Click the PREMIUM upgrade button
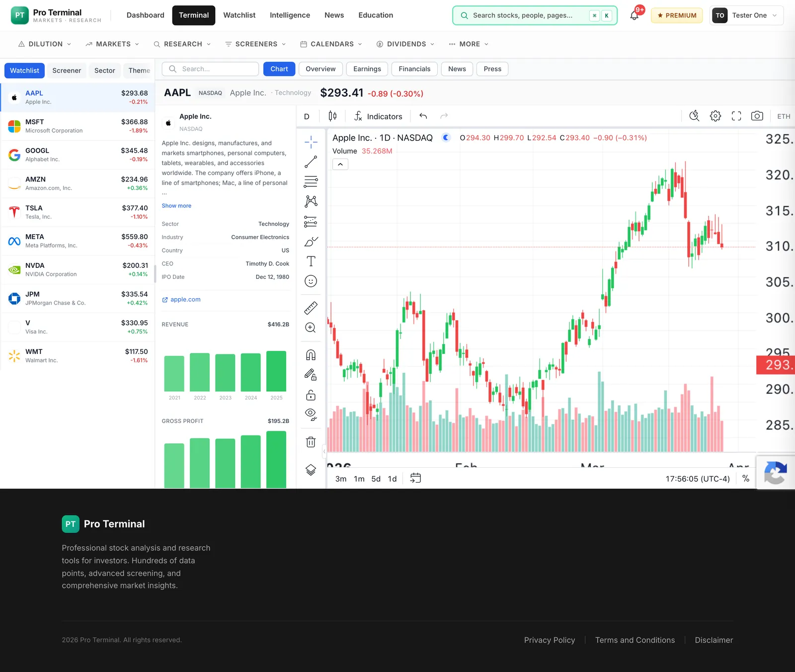This screenshot has width=795, height=672. pos(677,15)
